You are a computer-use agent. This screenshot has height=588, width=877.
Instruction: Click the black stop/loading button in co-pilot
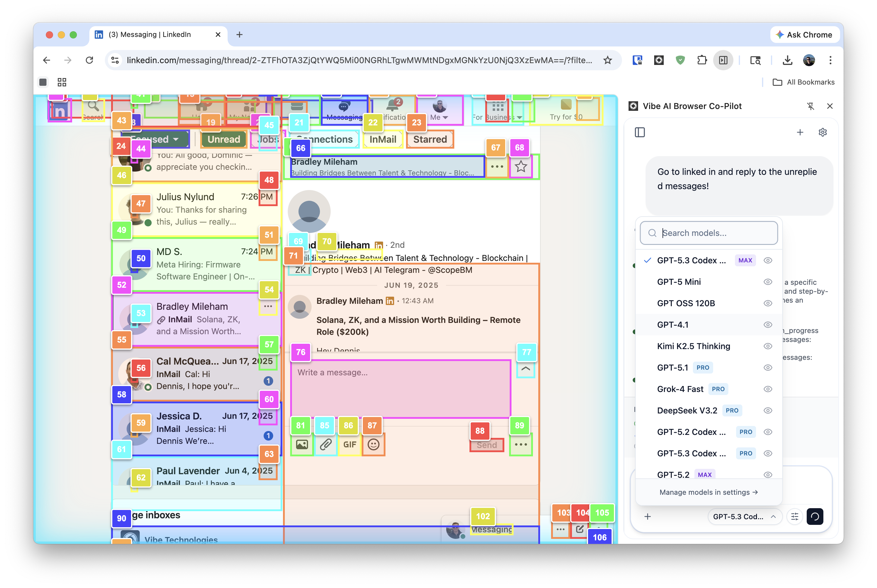[x=815, y=517]
